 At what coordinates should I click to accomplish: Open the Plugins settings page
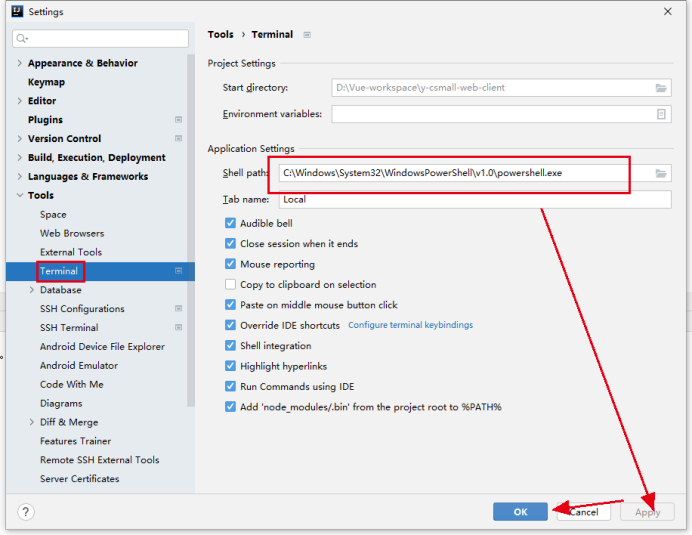[45, 120]
